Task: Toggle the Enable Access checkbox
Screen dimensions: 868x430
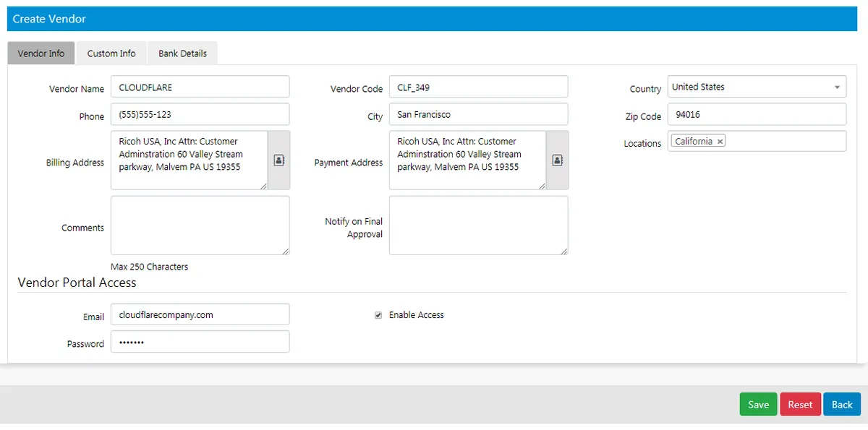Action: (378, 315)
